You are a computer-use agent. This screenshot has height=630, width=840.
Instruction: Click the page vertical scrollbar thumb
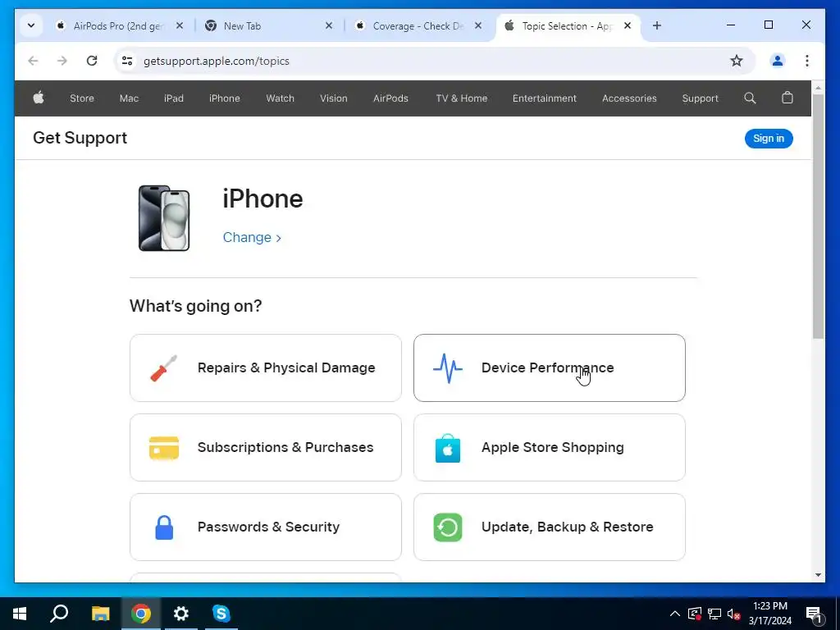click(818, 216)
